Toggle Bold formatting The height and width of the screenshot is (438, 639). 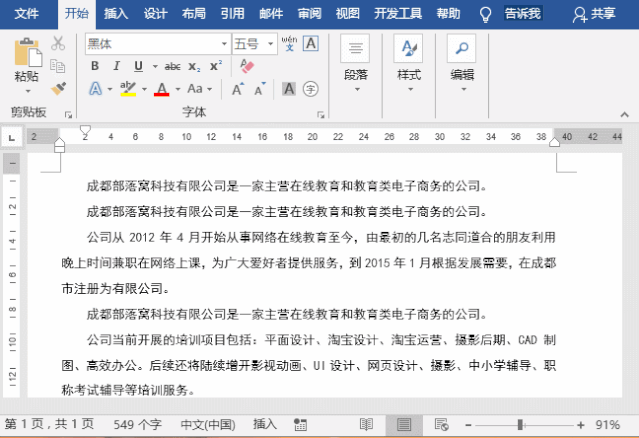pos(95,66)
